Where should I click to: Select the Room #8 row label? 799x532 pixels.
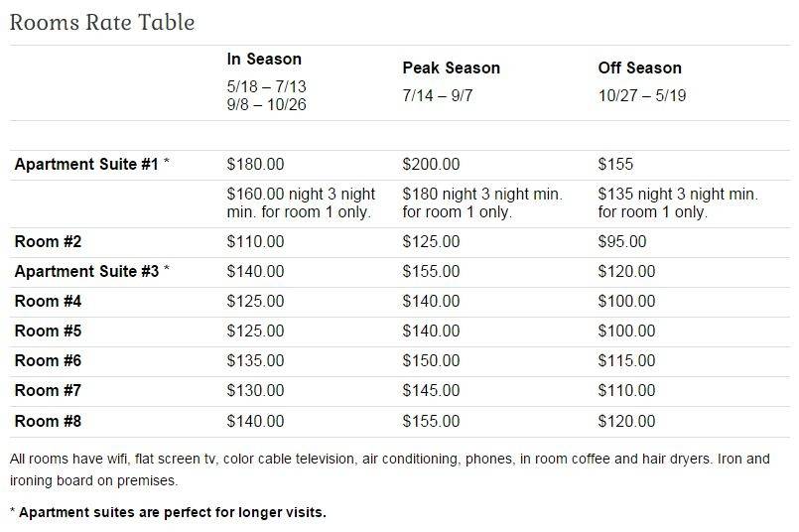48,422
